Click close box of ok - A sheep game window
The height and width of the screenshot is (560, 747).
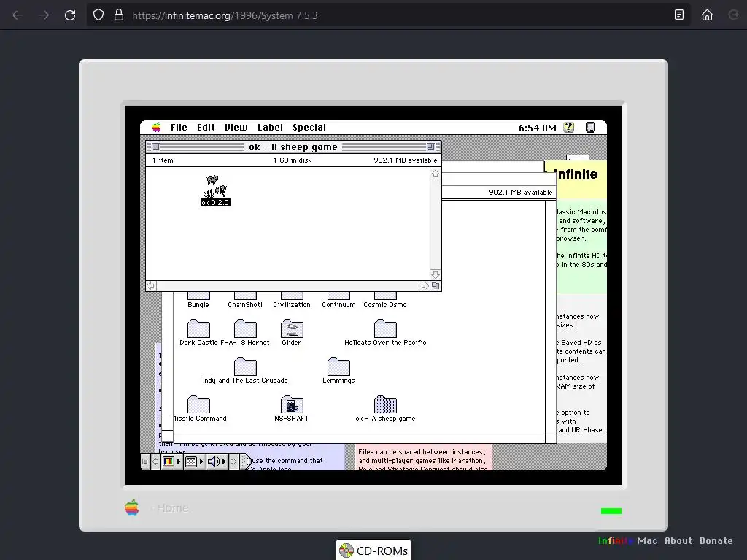click(155, 147)
